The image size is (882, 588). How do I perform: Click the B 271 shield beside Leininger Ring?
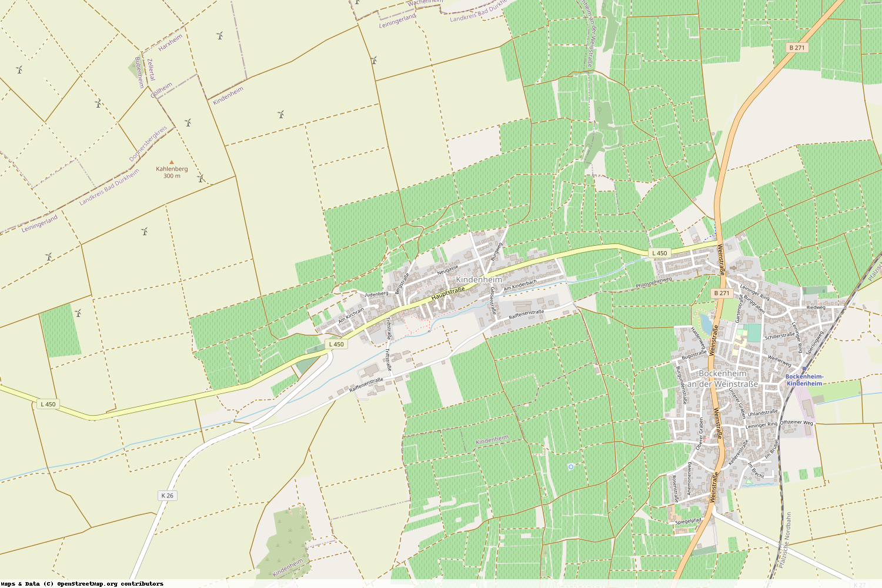click(x=721, y=293)
